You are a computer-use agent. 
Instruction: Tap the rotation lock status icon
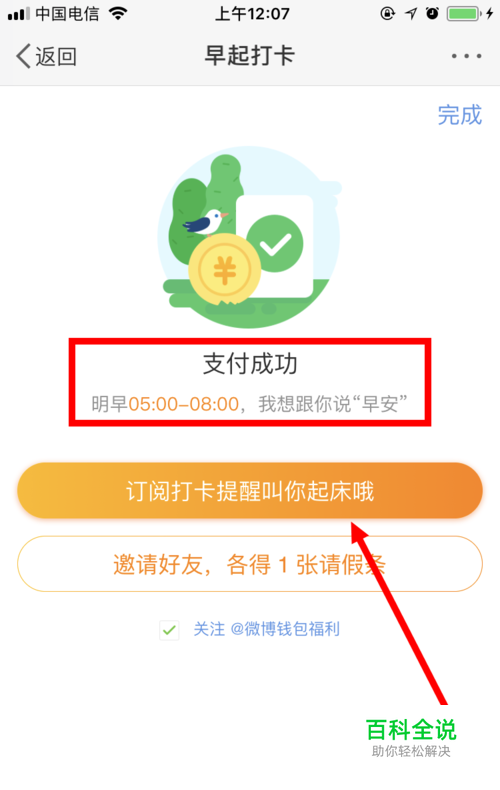point(387,13)
